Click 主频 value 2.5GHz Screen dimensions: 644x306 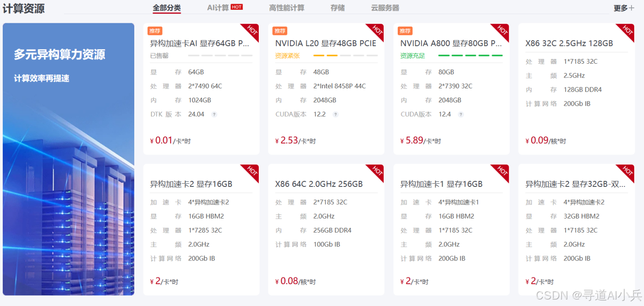click(x=574, y=75)
